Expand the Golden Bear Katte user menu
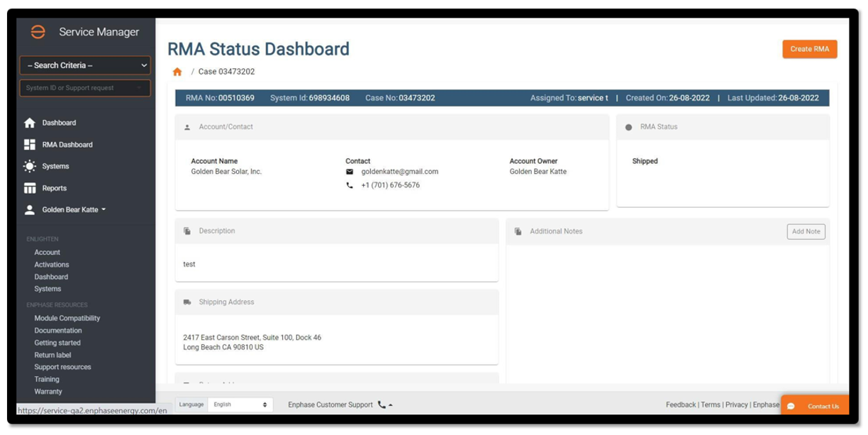This screenshot has height=435, width=868. tap(72, 209)
